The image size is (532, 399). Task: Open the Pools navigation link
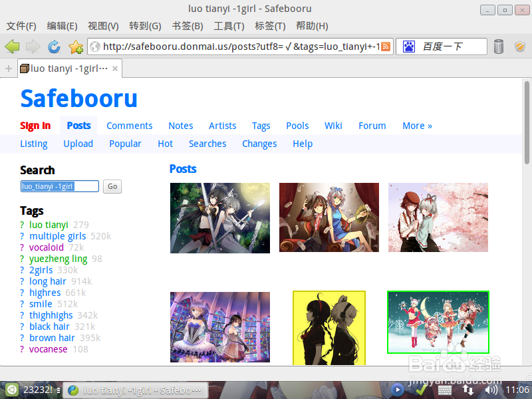click(297, 126)
